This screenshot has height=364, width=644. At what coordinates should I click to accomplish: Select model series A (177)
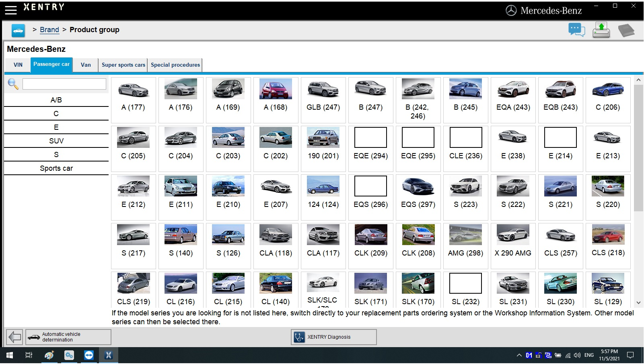[x=134, y=100]
